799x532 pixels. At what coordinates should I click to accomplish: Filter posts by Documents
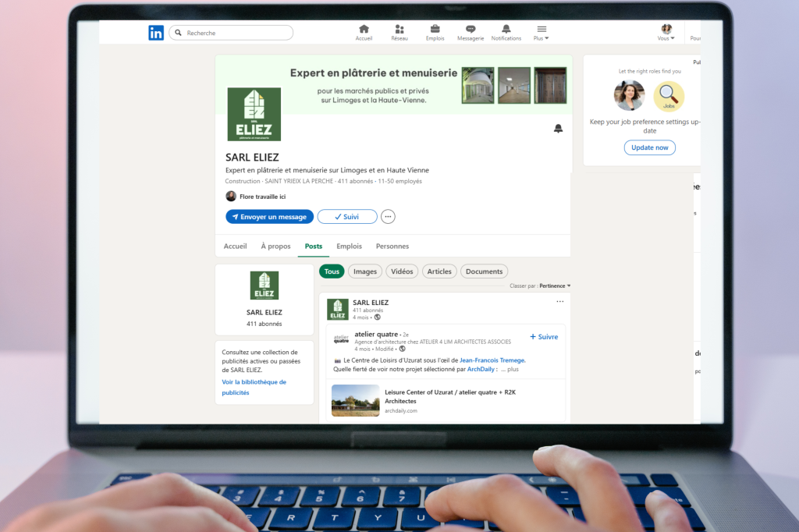click(484, 271)
